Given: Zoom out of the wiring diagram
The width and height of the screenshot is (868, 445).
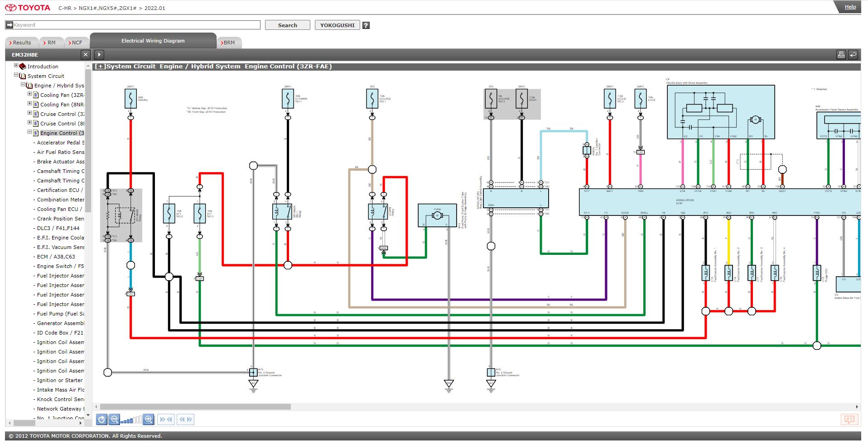Looking at the screenshot, I should coord(114,420).
